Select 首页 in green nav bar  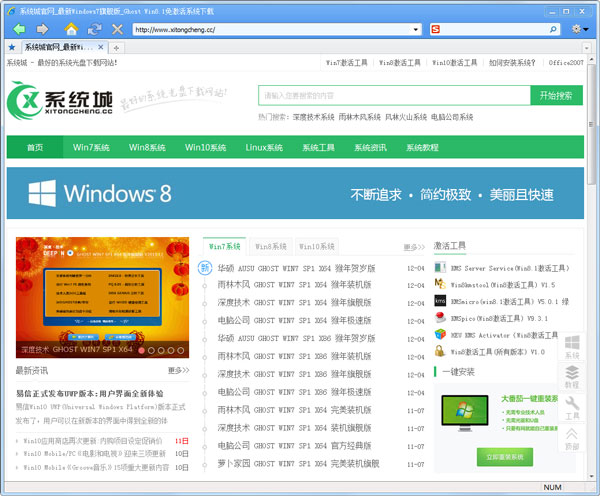coord(35,147)
